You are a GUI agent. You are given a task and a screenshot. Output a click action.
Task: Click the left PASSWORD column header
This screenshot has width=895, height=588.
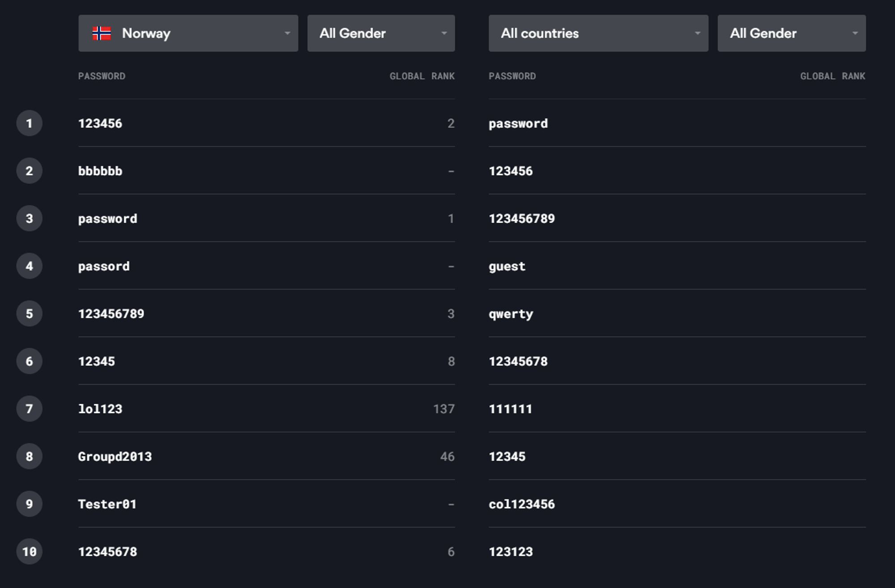click(102, 76)
